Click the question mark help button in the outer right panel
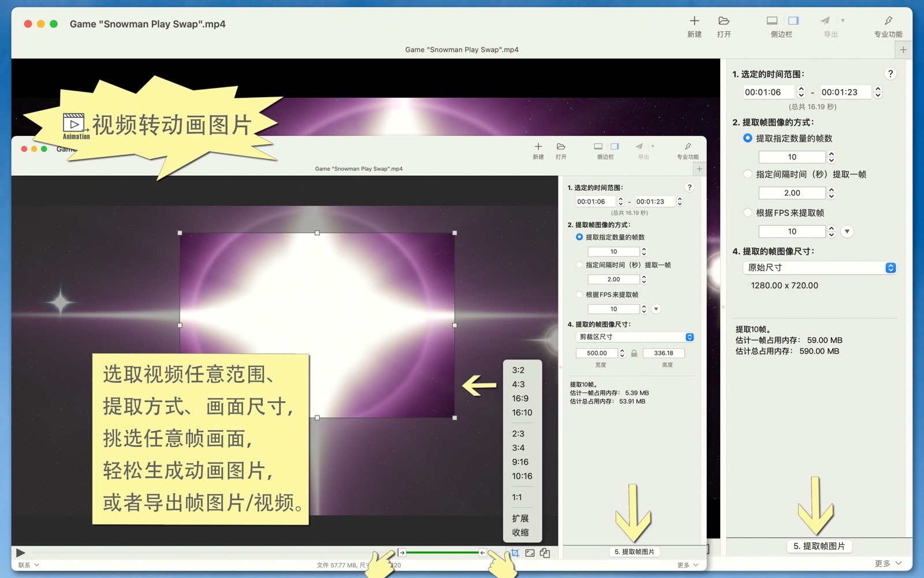 pyautogui.click(x=890, y=74)
